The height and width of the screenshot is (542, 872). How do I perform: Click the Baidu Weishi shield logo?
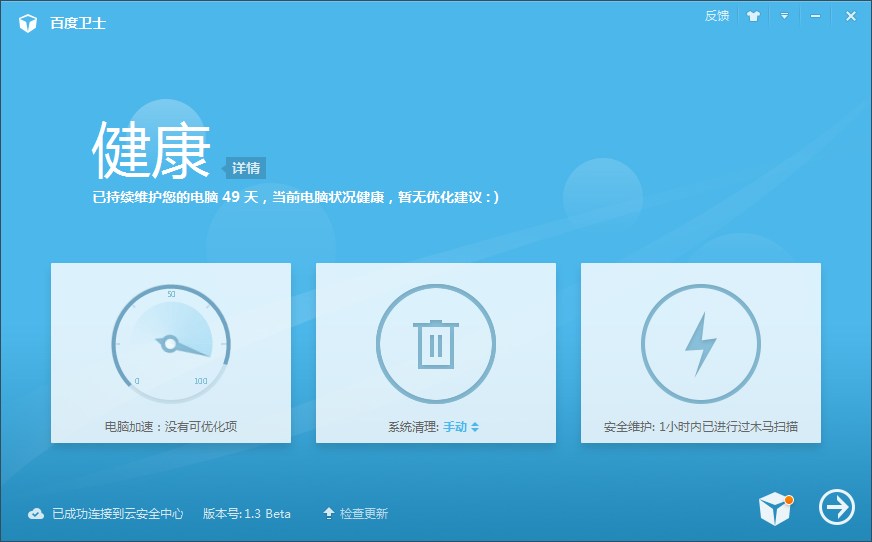[28, 22]
